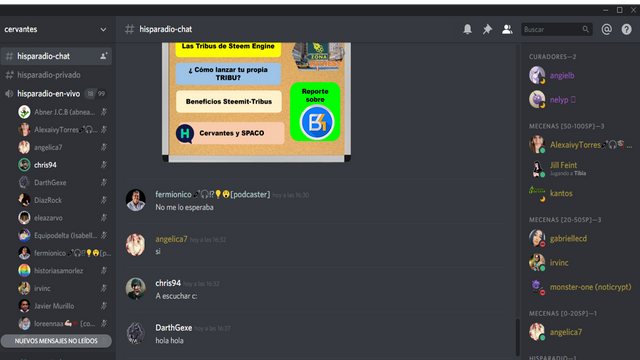Click the muted mic icon beside loreennaa
Screen dimensions: 640x360
pos(104,323)
